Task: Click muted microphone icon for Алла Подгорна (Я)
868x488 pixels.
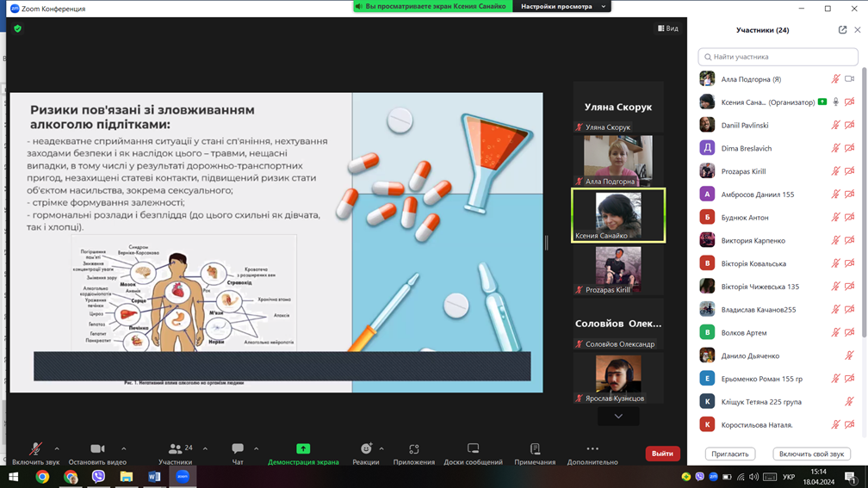Action: [x=835, y=79]
